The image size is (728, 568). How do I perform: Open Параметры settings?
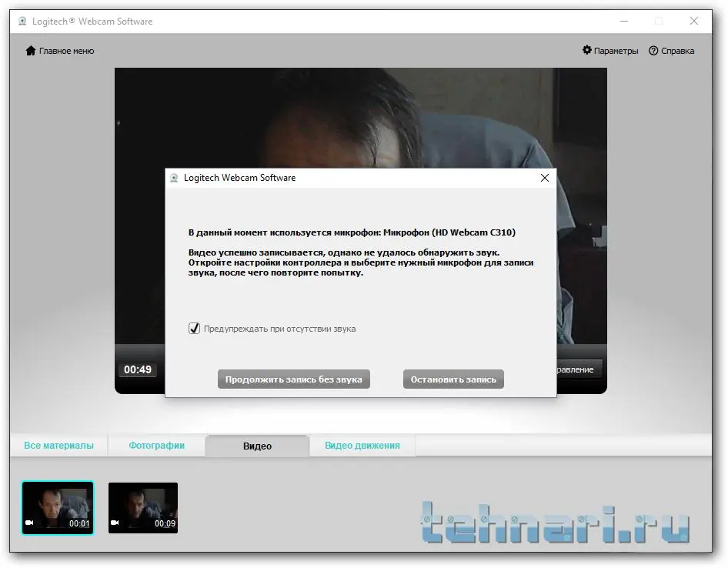pyautogui.click(x=610, y=51)
